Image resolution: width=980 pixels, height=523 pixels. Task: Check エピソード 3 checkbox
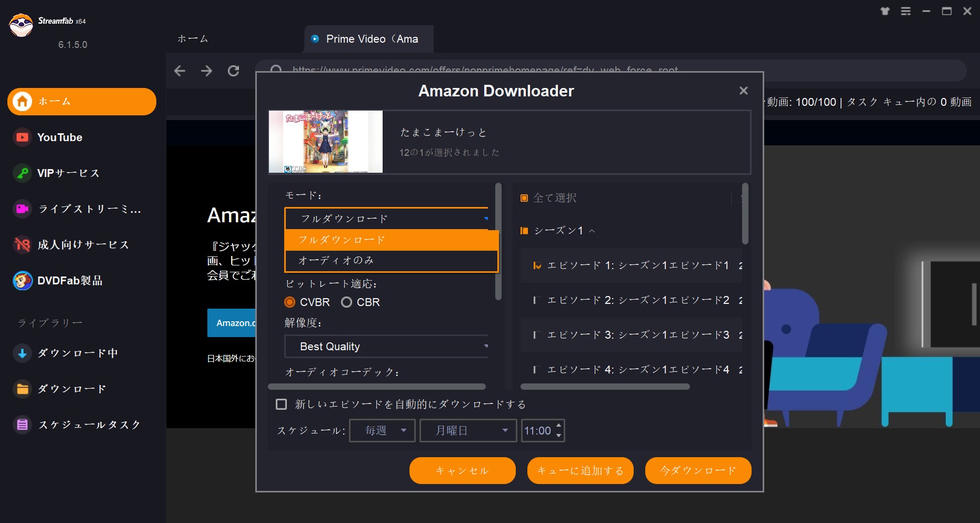[x=537, y=335]
